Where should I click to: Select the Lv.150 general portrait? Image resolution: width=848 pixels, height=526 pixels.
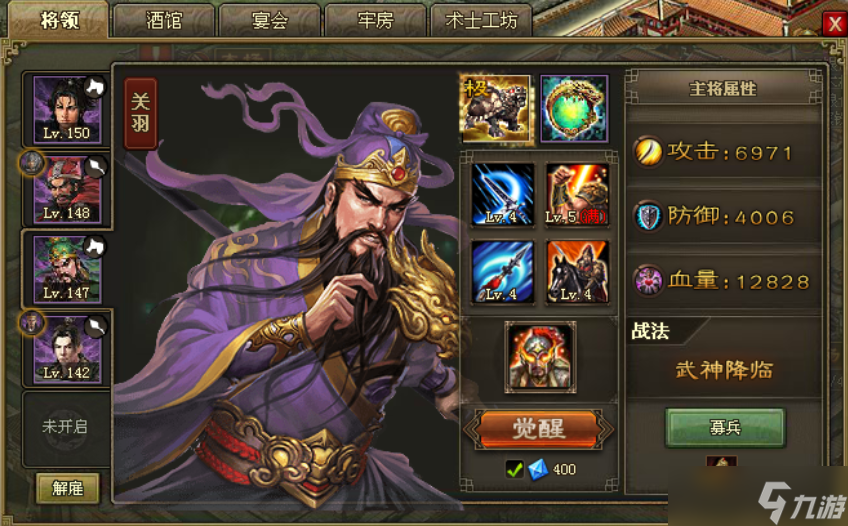[x=67, y=110]
